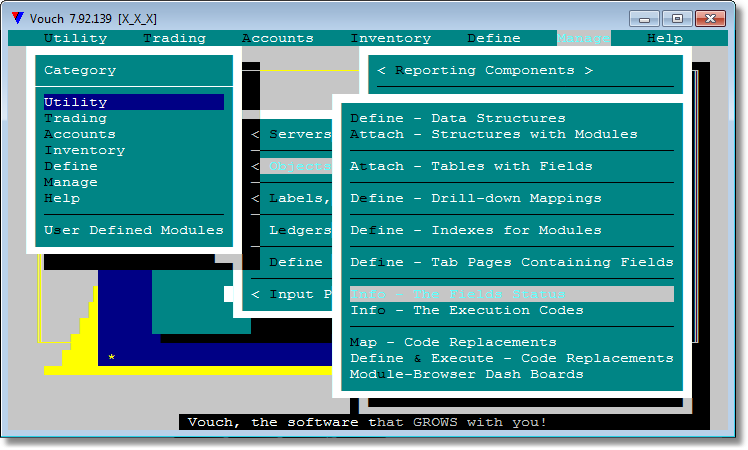Open the Define menu in menu bar
The image size is (748, 450).
[x=494, y=38]
